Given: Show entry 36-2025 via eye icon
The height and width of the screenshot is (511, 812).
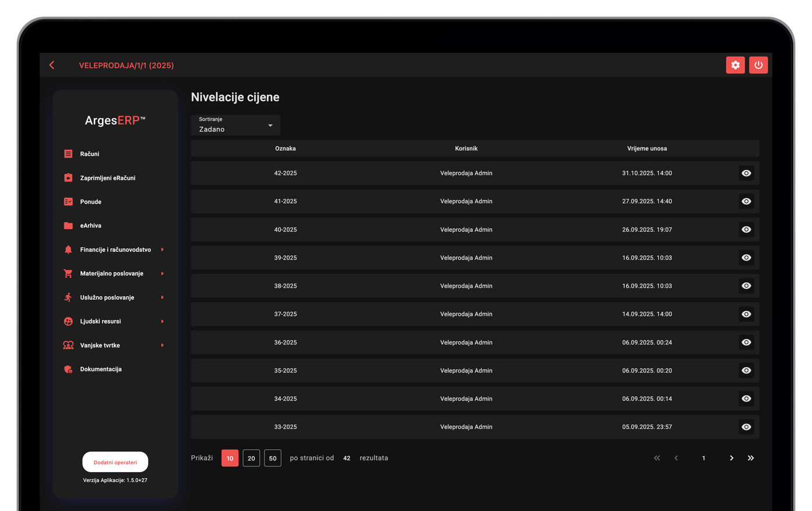Looking at the screenshot, I should coord(746,342).
